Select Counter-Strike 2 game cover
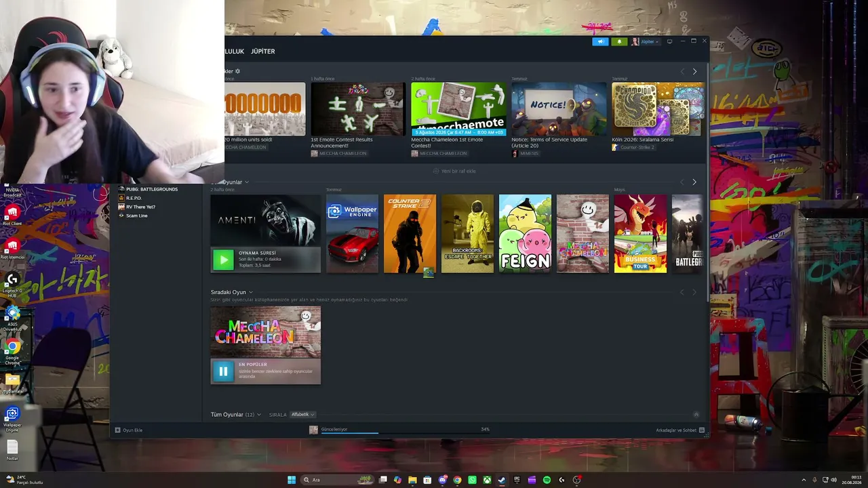This screenshot has height=488, width=868. click(410, 234)
